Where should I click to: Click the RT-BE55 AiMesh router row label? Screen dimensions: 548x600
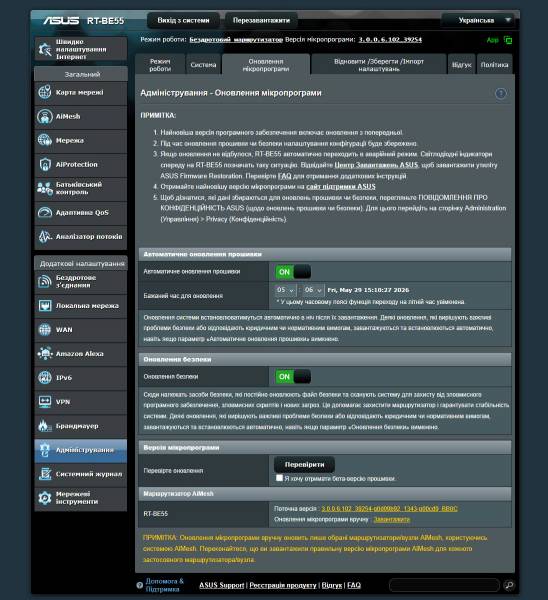coord(155,514)
